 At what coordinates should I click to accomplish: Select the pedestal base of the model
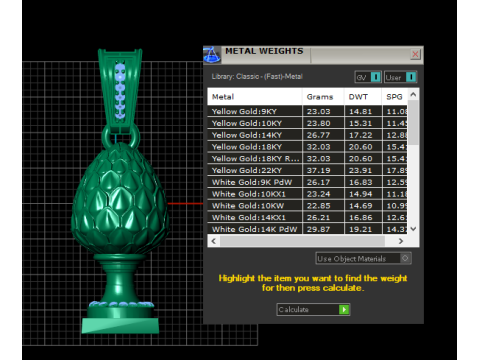120,293
